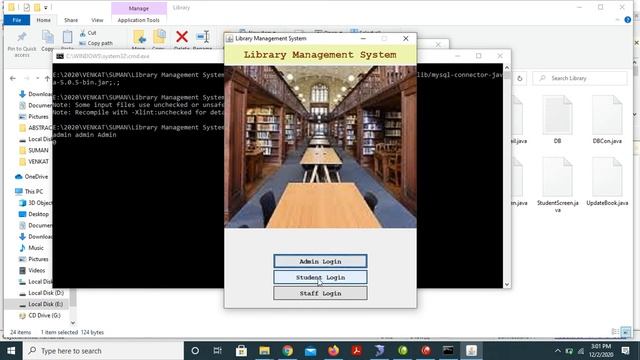Click the Search Library box
640x360 pixels.
tap(580, 78)
